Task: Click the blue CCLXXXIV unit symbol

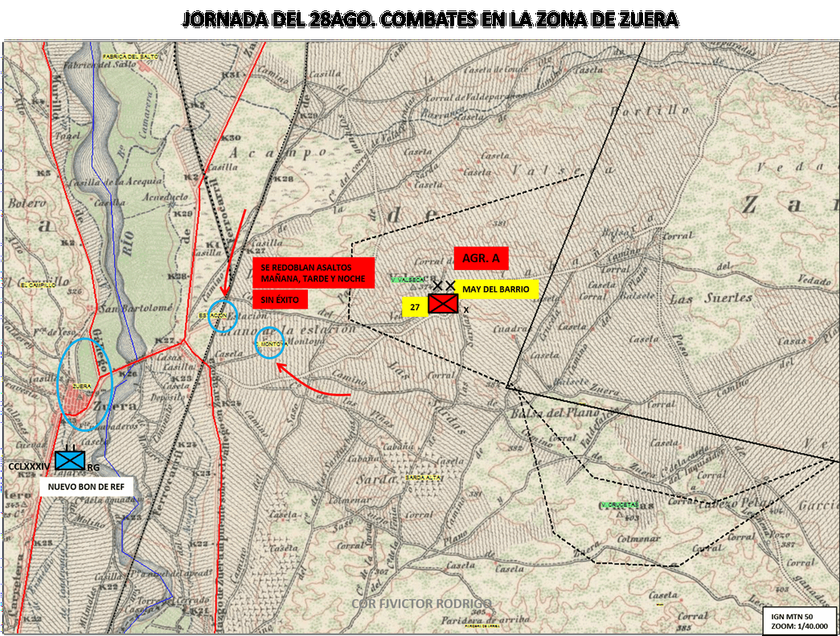Action: pyautogui.click(x=70, y=460)
